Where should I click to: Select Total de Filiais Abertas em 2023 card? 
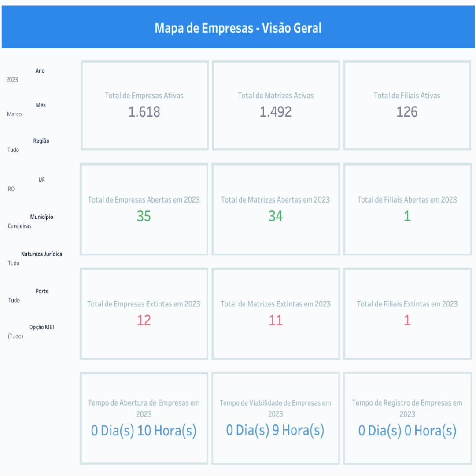[407, 209]
